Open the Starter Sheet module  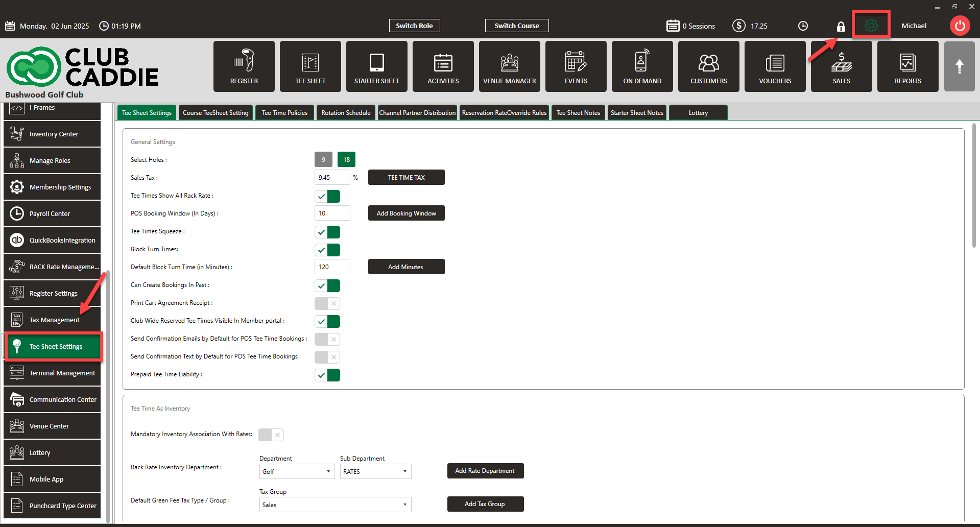tap(377, 66)
